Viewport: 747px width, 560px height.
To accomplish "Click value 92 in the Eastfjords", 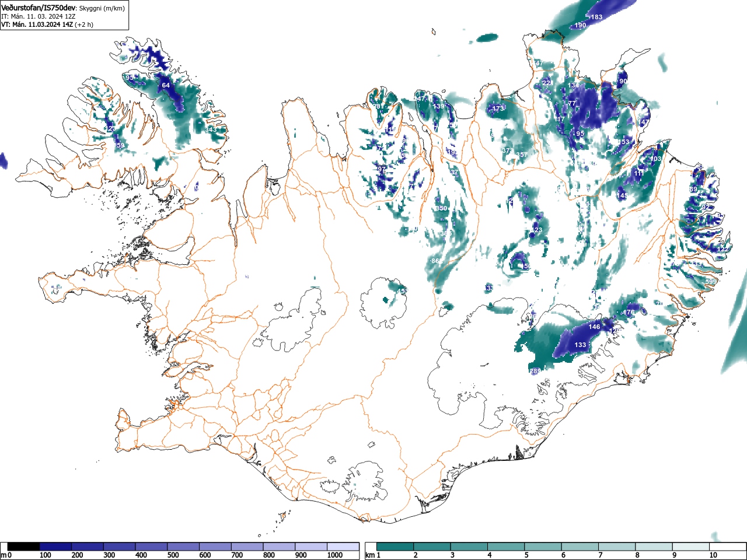I will [x=706, y=207].
